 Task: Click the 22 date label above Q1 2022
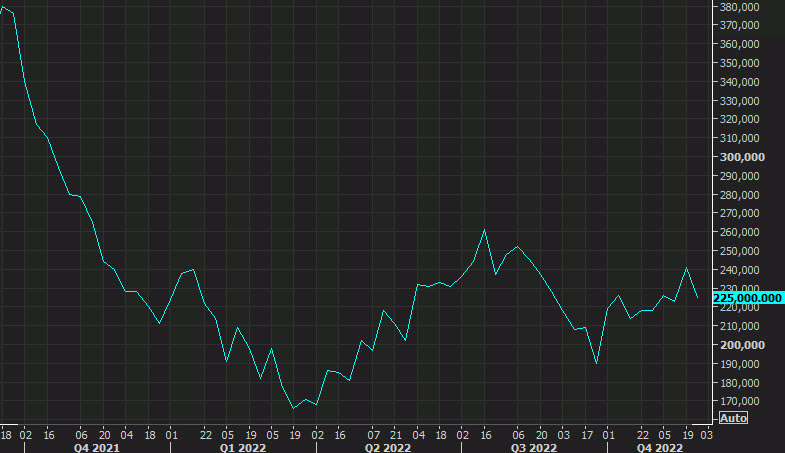pyautogui.click(x=206, y=435)
